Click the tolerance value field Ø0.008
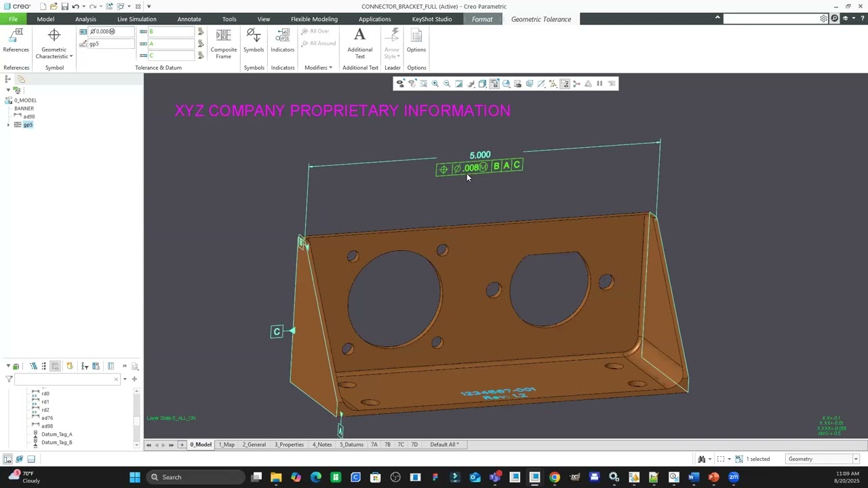The height and width of the screenshot is (488, 868). click(111, 32)
